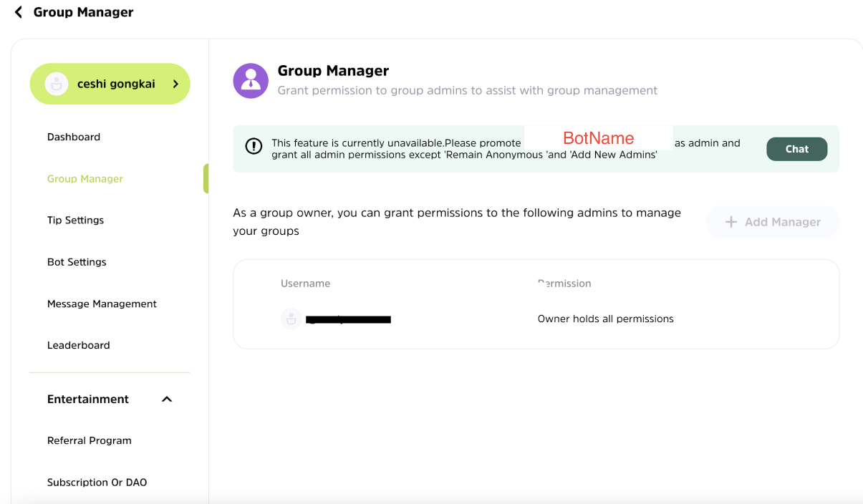
Task: Click the exclamation warning icon
Action: [254, 146]
